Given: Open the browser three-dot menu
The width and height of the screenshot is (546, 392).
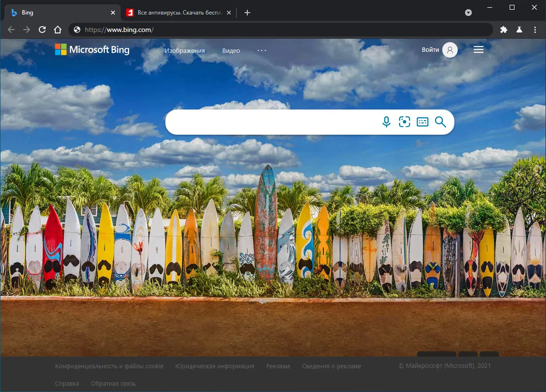Looking at the screenshot, I should 535,30.
